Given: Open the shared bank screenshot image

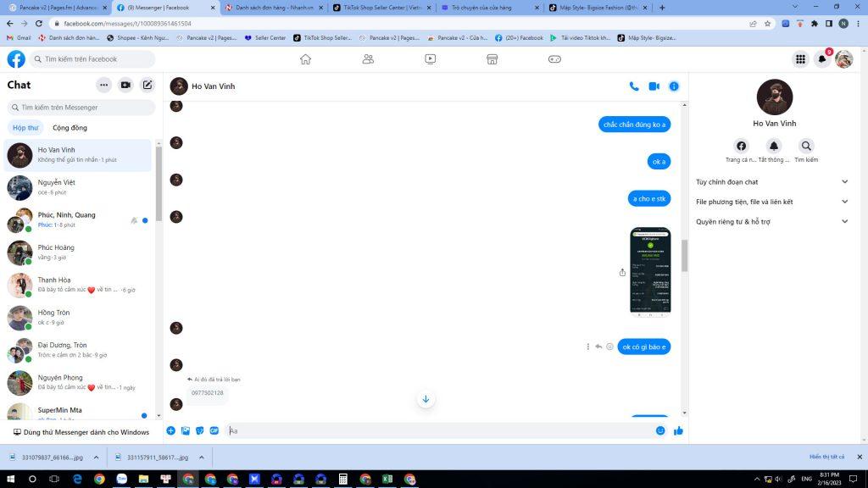Looking at the screenshot, I should click(x=650, y=270).
